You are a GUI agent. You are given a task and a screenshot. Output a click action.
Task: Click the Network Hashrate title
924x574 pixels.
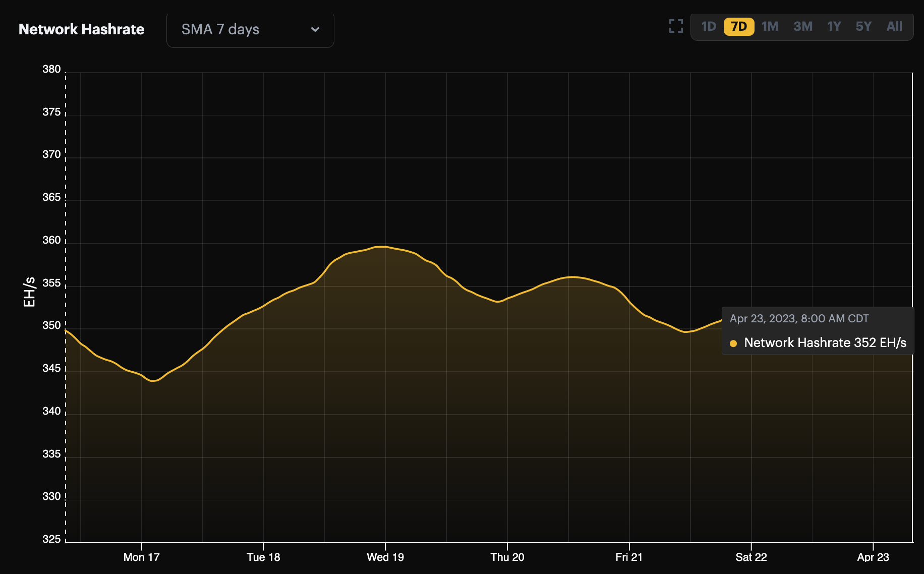81,29
